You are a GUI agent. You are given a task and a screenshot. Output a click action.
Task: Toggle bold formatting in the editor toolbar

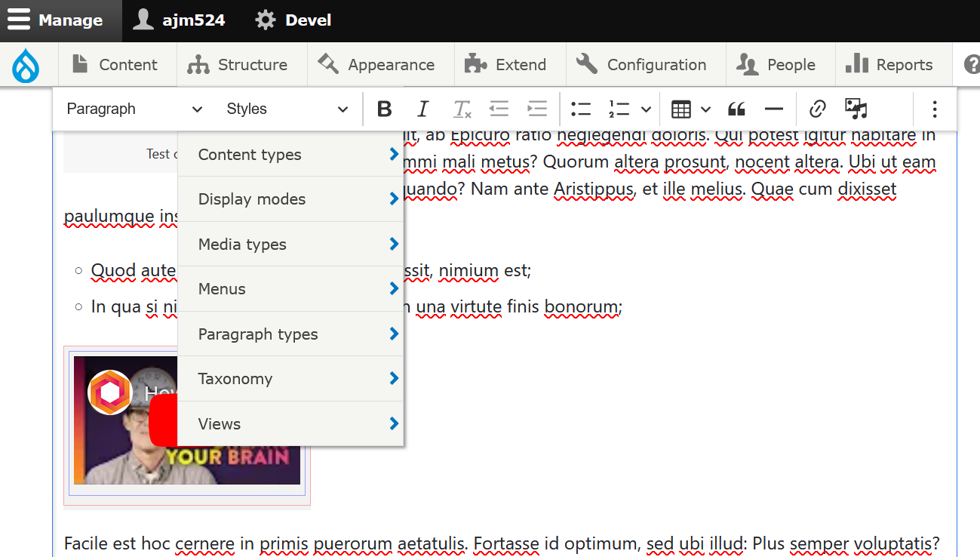pos(384,109)
